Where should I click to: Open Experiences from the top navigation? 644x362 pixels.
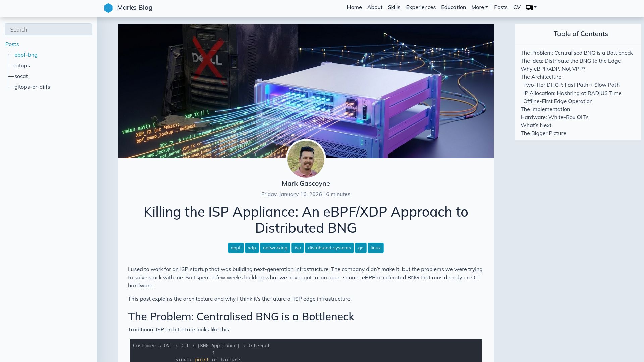pyautogui.click(x=421, y=7)
